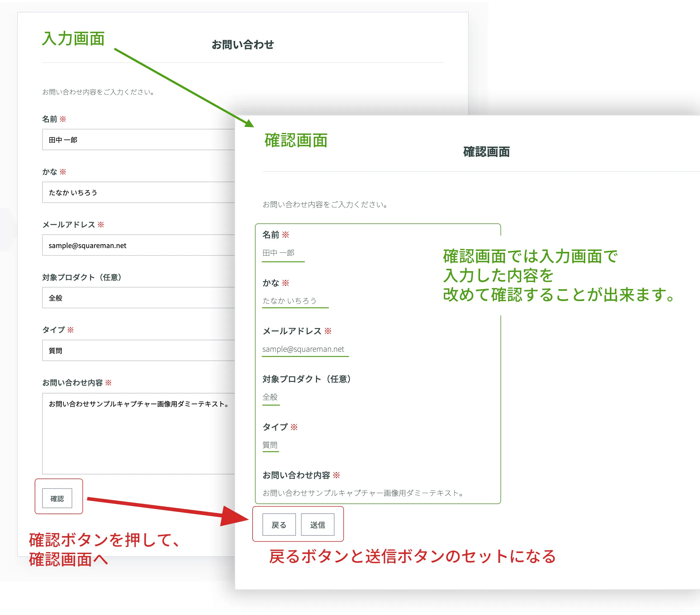Click the 確認 button on the input screen
This screenshot has height=615, width=700.
57,498
